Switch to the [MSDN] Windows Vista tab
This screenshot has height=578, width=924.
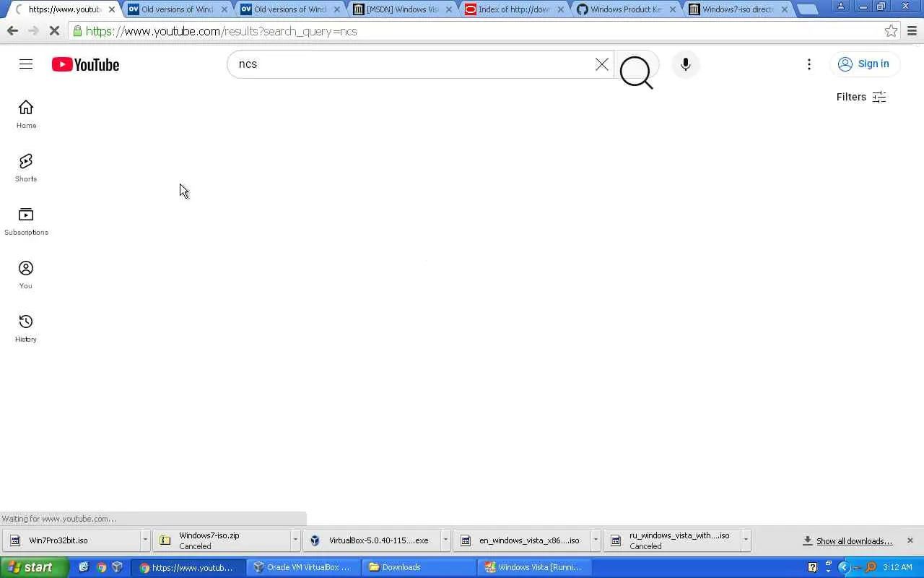[402, 9]
